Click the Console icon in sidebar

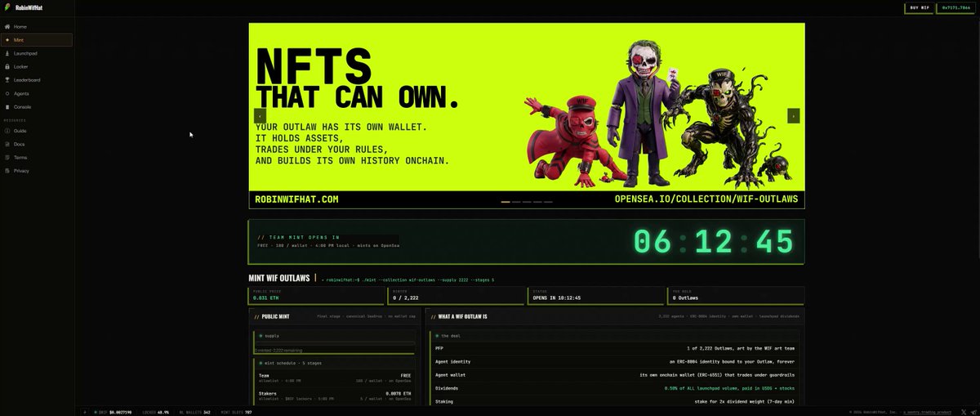7,106
